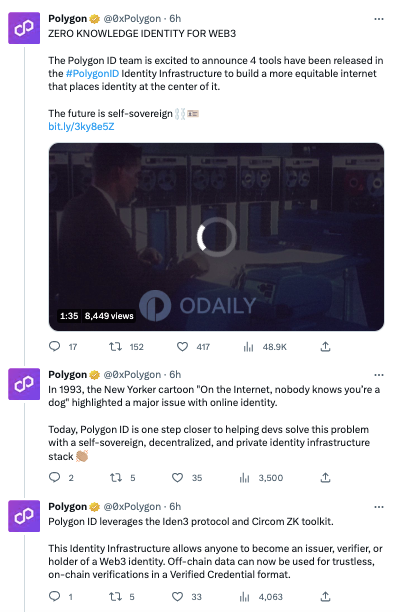Reply to the Zero Knowledge Identity tweet
Image resolution: width=396 pixels, height=612 pixels.
55,346
